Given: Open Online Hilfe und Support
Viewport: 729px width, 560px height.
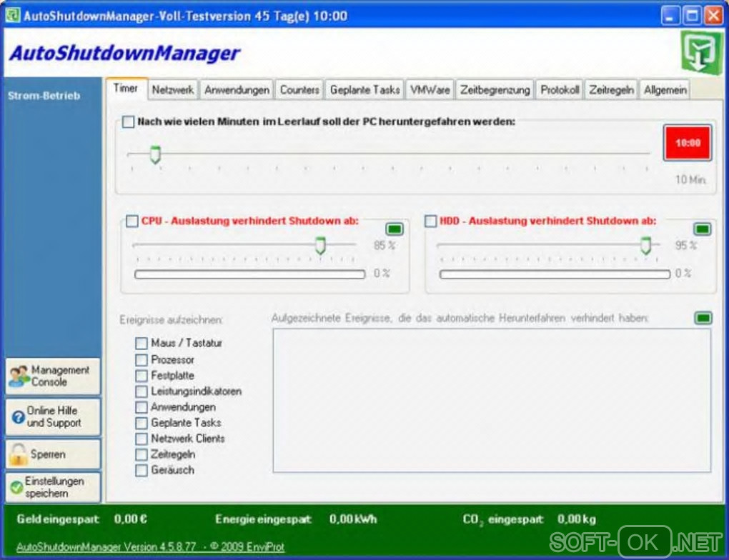Looking at the screenshot, I should tap(53, 417).
